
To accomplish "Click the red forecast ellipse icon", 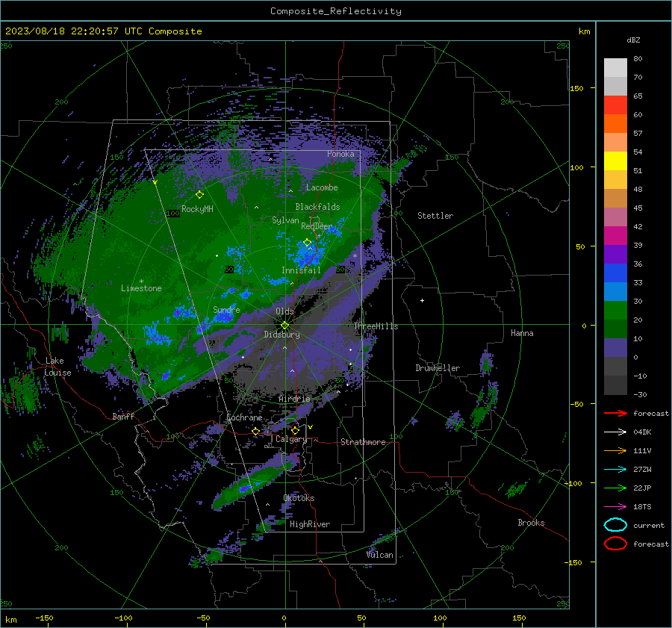I will (615, 544).
